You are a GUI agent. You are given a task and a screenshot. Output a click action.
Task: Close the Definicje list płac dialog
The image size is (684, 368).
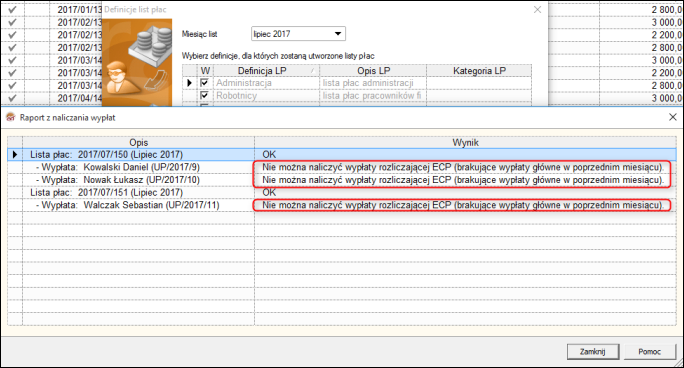coord(537,10)
